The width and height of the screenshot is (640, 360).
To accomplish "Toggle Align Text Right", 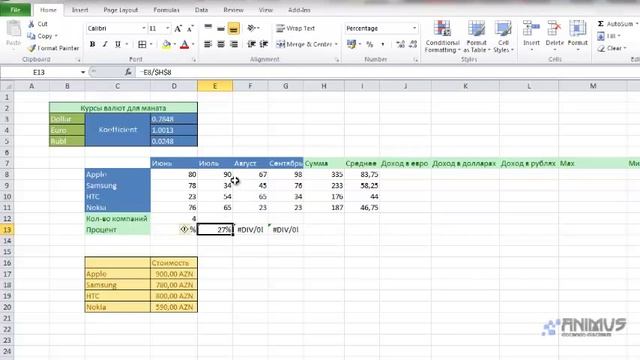I will [x=233, y=44].
